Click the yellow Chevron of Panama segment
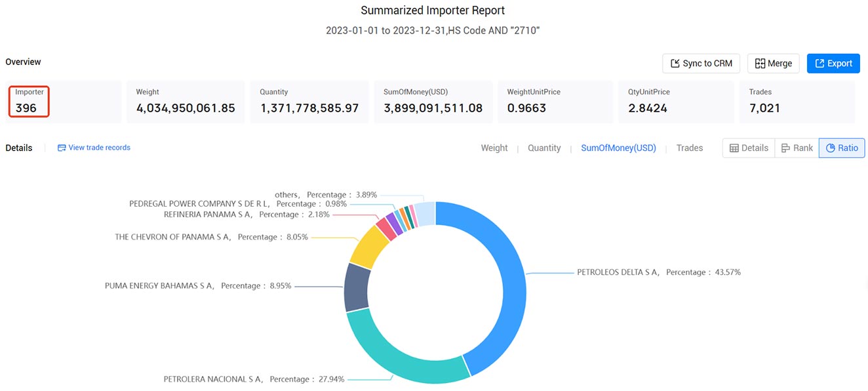The image size is (868, 391). point(370,246)
